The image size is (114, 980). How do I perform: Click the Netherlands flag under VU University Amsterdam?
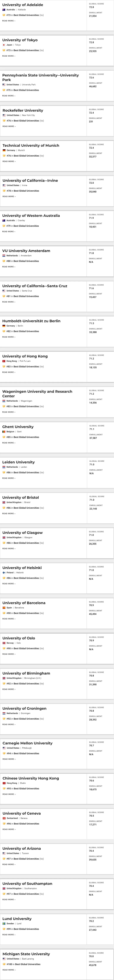[x=4, y=256]
